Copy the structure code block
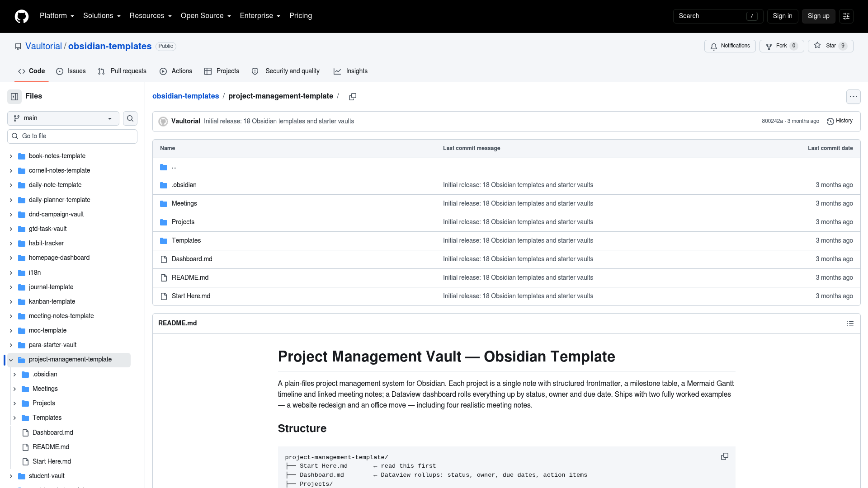Viewport: 868px width, 488px height. coord(724,456)
